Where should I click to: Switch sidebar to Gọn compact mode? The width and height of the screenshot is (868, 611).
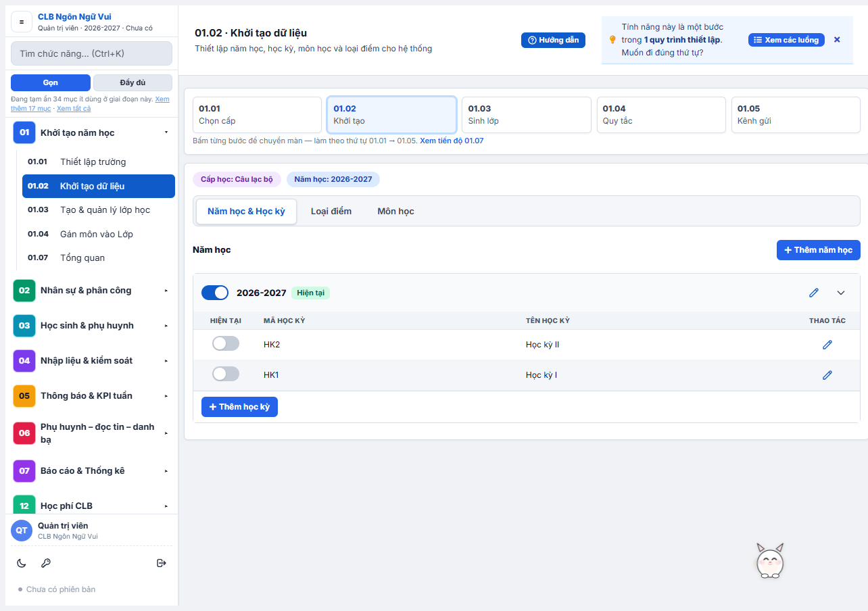[51, 82]
